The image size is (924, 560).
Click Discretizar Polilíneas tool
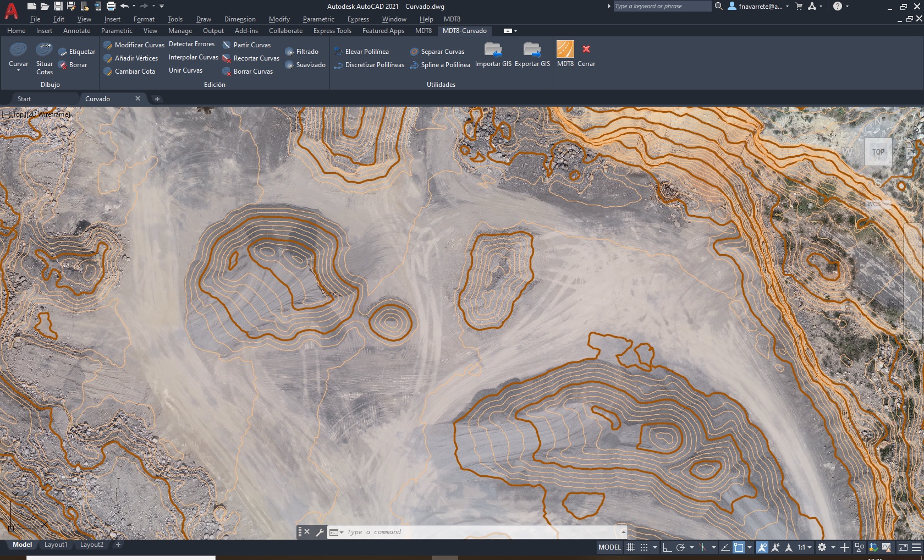[369, 65]
